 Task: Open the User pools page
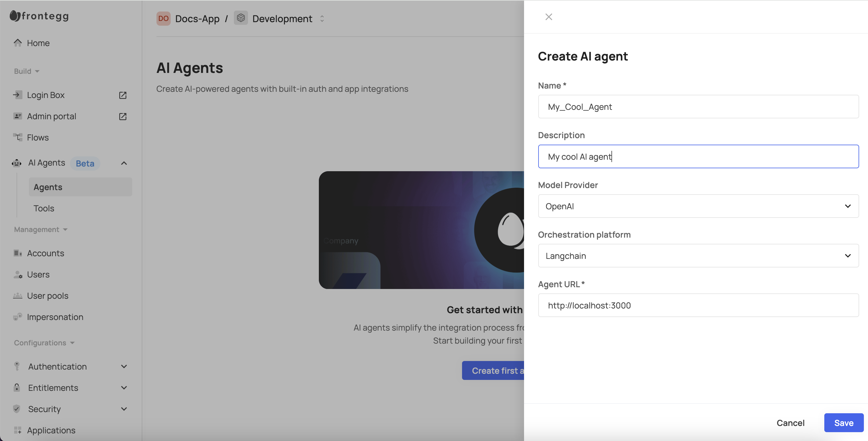[x=48, y=295]
